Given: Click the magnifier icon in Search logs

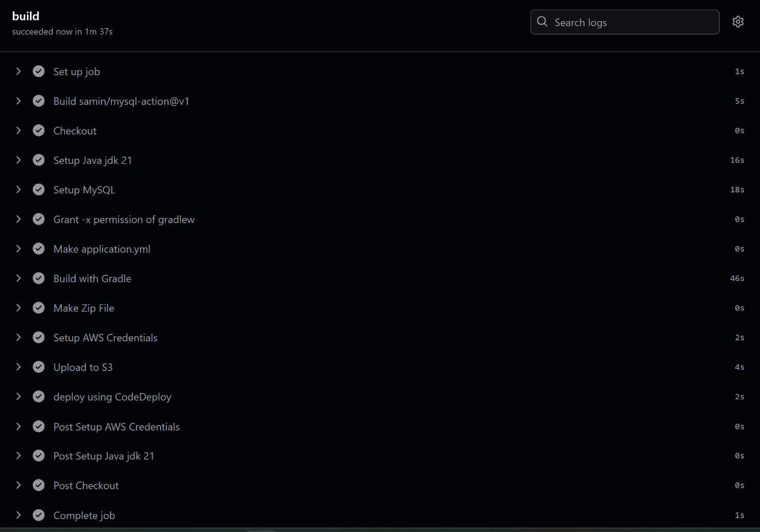Looking at the screenshot, I should [543, 22].
